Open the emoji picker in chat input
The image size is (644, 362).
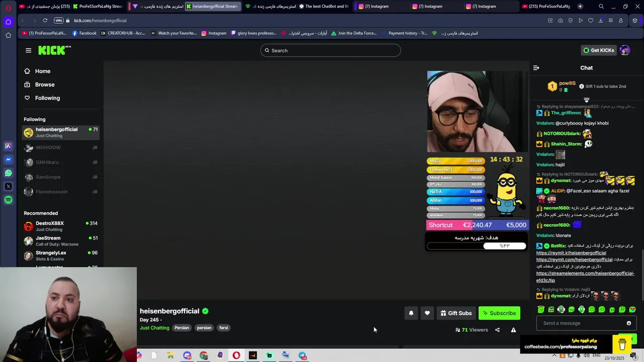(628, 323)
